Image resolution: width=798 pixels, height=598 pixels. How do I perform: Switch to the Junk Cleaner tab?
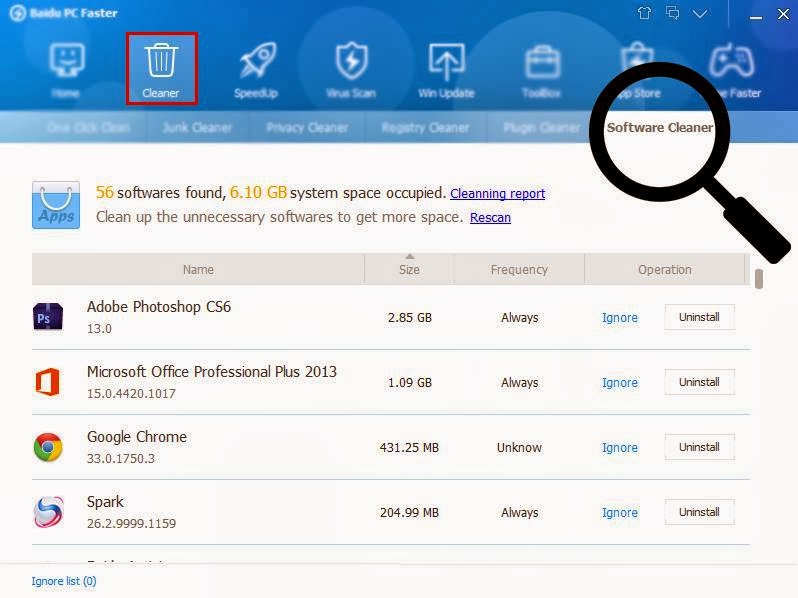[197, 128]
